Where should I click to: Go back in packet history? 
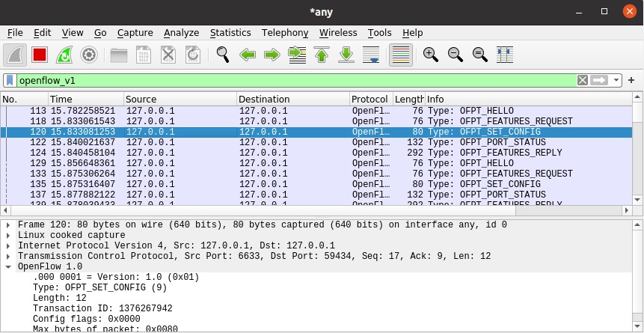click(x=248, y=55)
